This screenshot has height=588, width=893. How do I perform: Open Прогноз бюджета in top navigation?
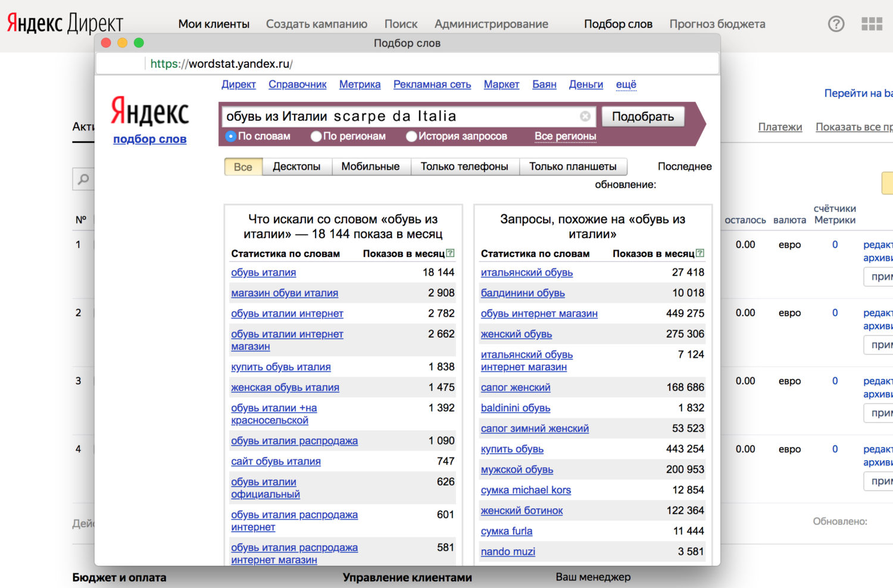[717, 24]
